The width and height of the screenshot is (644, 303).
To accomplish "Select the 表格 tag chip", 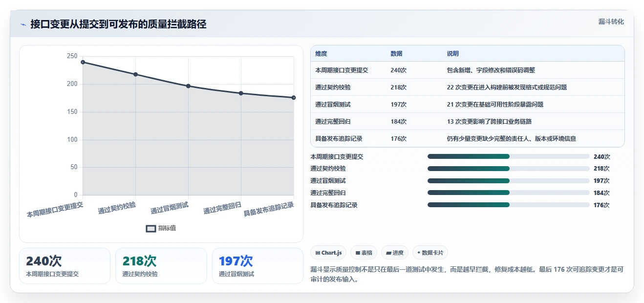I will click(364, 253).
